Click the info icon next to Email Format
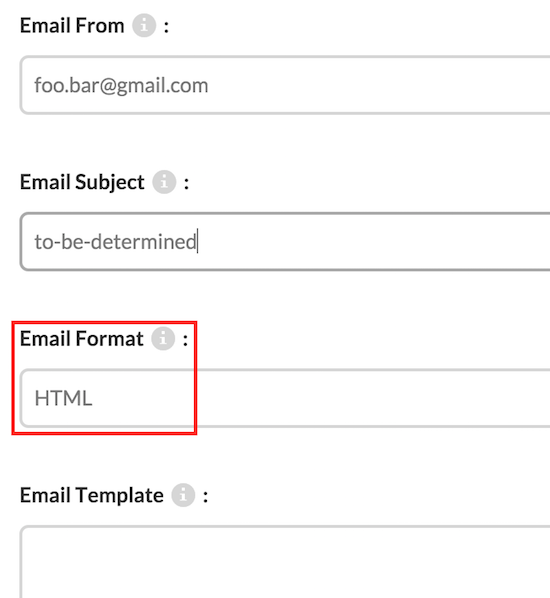This screenshot has height=598, width=550. 163,339
